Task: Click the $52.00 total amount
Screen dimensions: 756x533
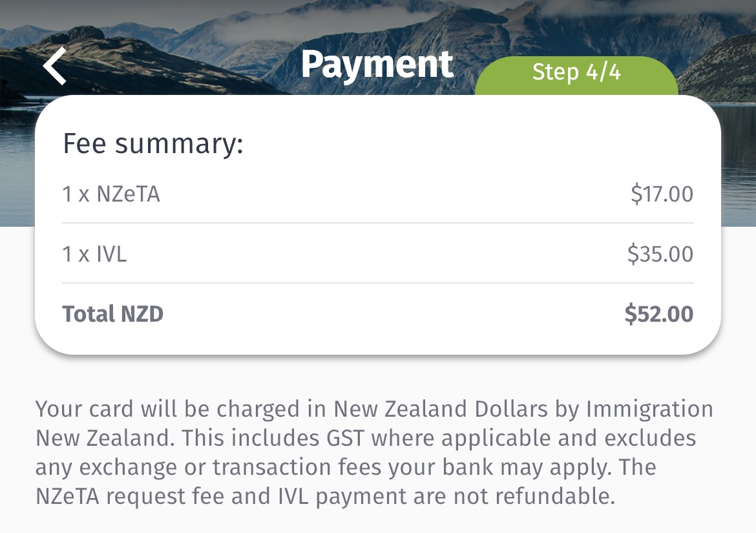Action: coord(658,314)
